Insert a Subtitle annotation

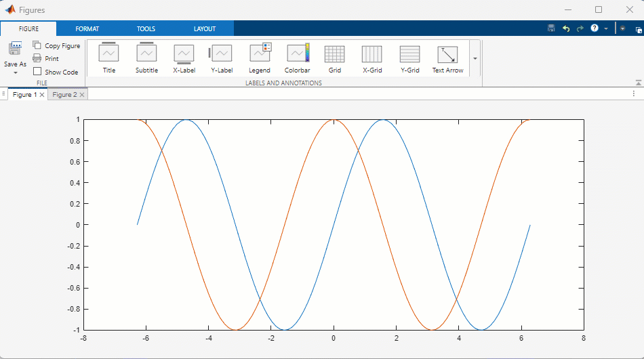tap(146, 58)
